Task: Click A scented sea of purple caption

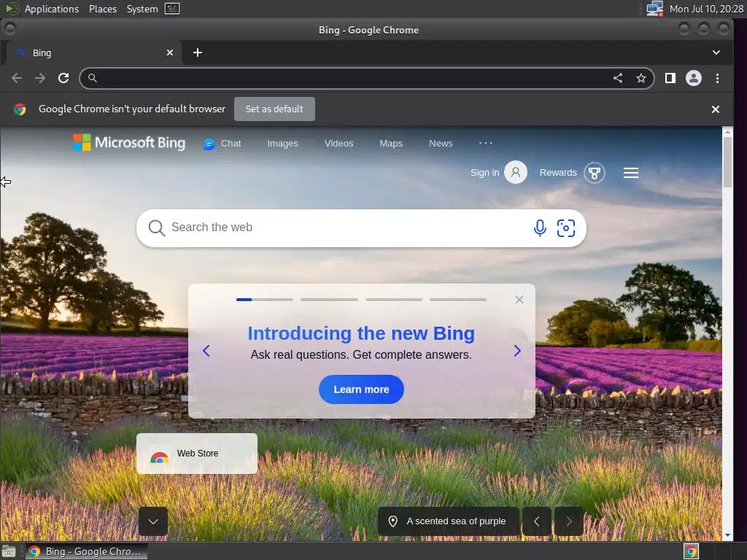Action: (448, 521)
